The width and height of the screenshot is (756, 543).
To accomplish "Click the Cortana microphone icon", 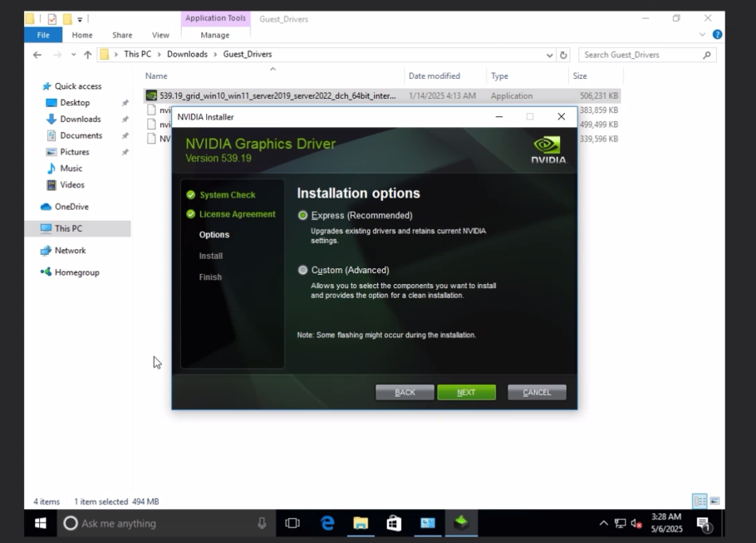I will [262, 523].
